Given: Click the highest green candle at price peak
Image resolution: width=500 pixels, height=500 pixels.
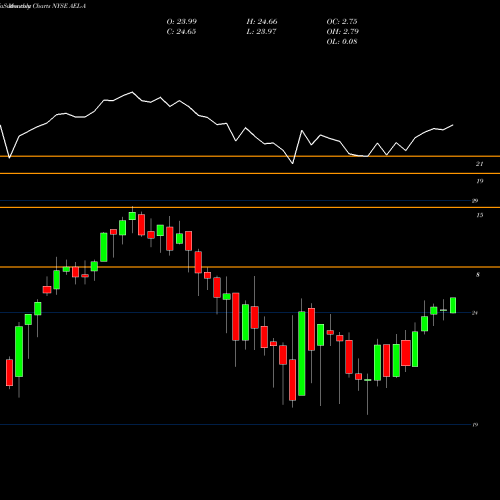Looking at the screenshot, I should [x=132, y=216].
